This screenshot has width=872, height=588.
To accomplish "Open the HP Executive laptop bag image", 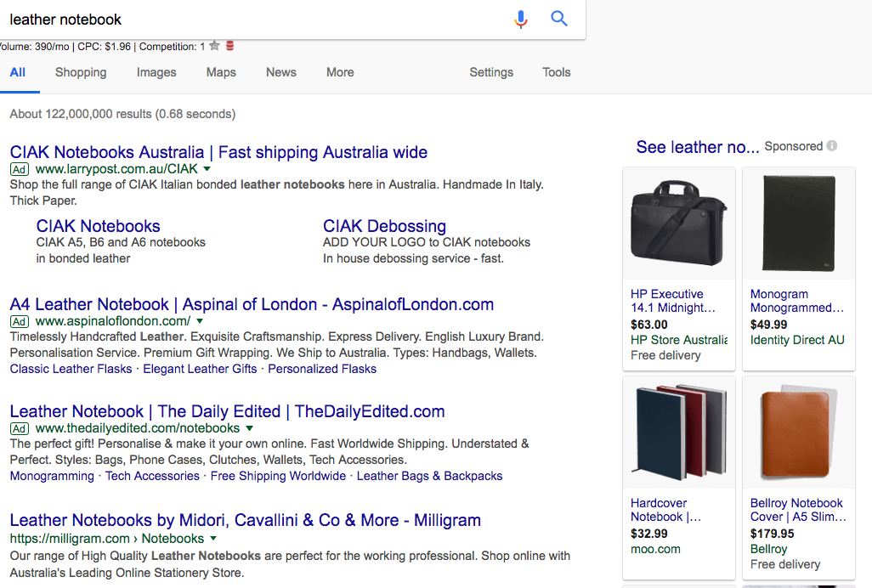I will coord(678,224).
